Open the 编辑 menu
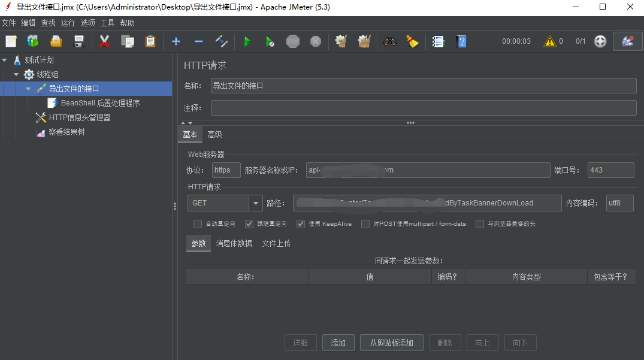 [x=28, y=23]
